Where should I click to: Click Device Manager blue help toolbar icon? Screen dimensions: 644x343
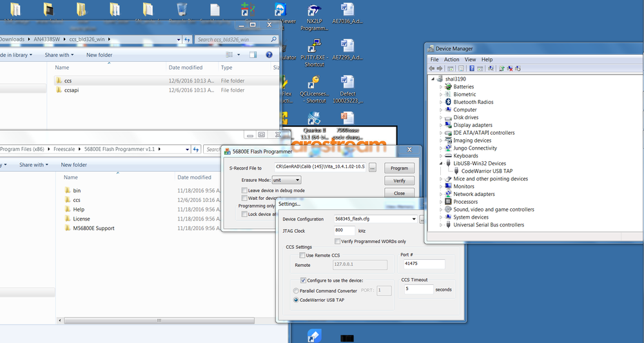click(x=472, y=68)
